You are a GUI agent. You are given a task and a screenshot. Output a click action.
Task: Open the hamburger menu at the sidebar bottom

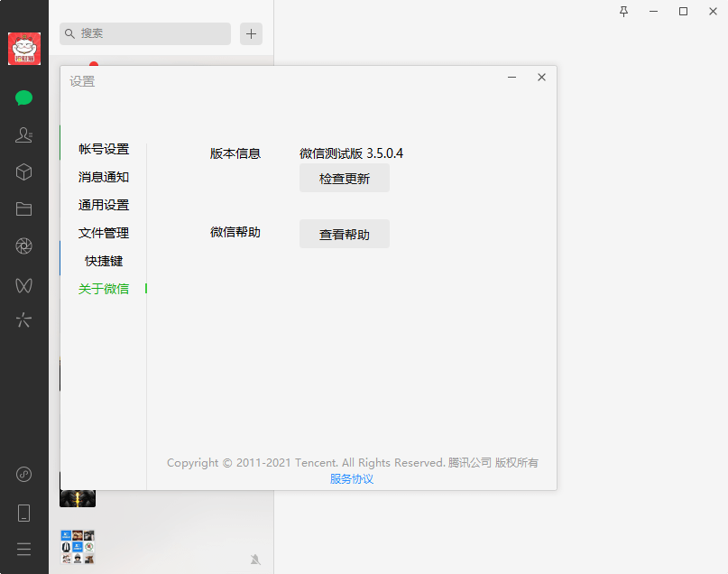[24, 549]
